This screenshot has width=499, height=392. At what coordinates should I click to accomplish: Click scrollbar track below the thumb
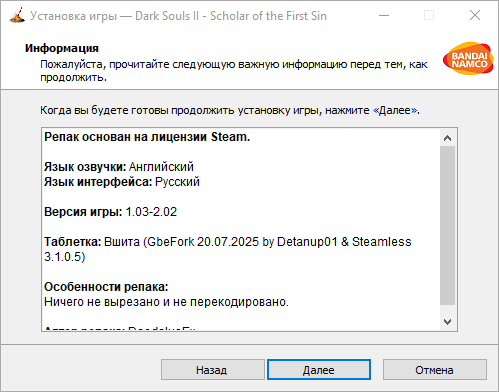[x=447, y=309]
